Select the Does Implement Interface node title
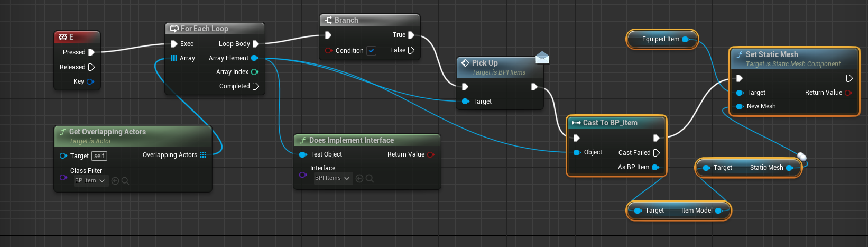The height and width of the screenshot is (247, 868). (x=352, y=140)
